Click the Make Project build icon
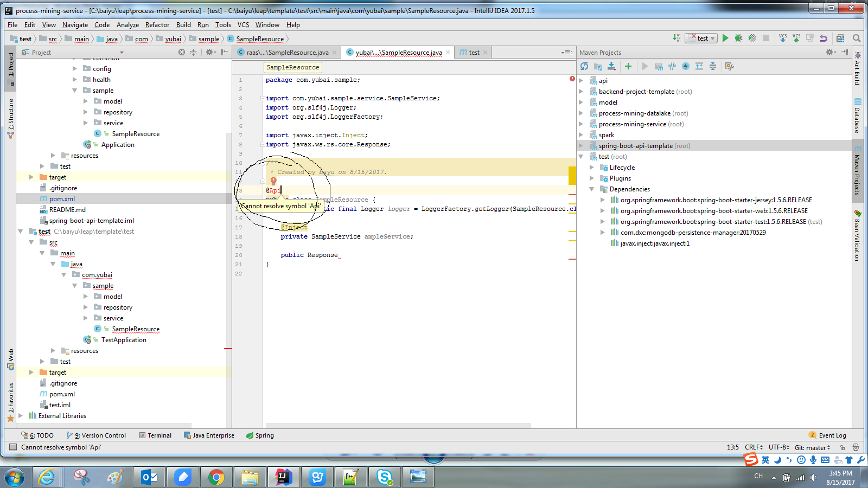Viewport: 868px width, 488px height. pyautogui.click(x=676, y=38)
